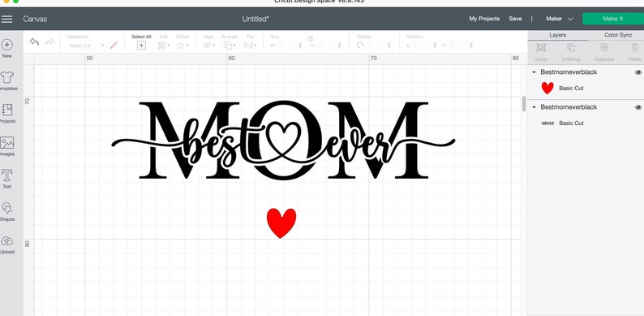Open the Shapes tool
The image size is (644, 316).
(7, 211)
